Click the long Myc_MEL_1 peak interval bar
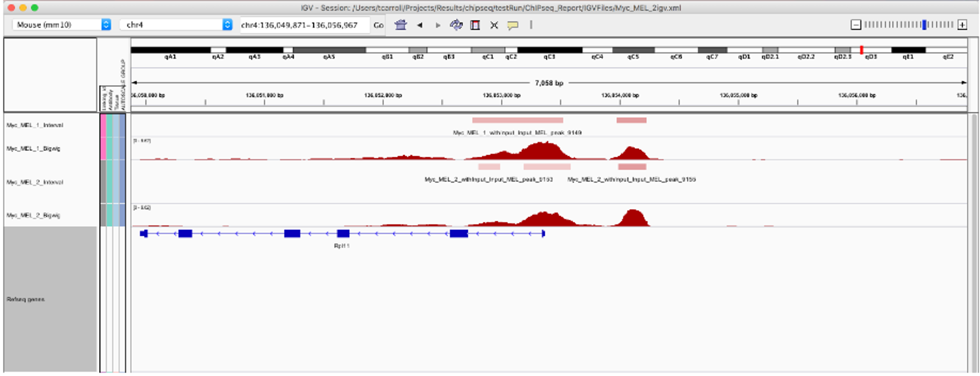This screenshot has width=980, height=376. (517, 120)
